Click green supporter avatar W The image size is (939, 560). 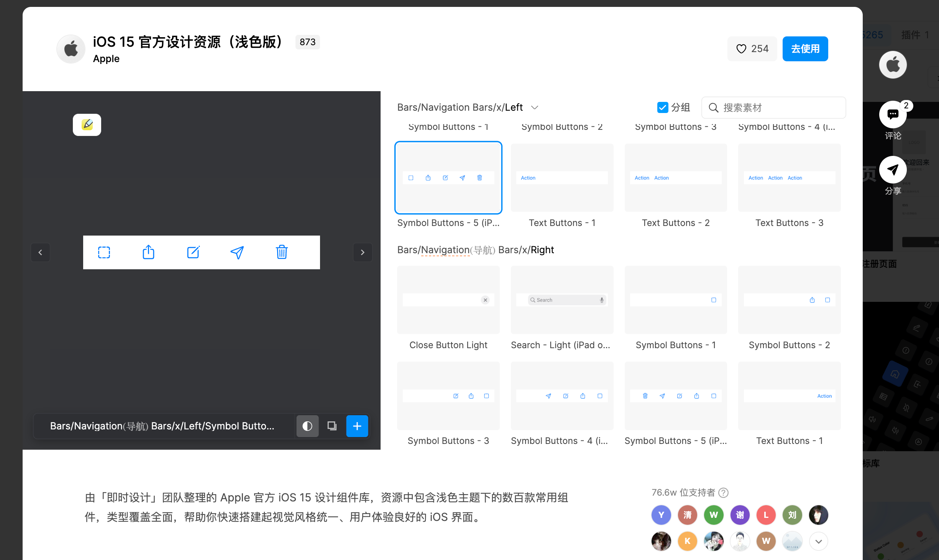click(x=714, y=515)
